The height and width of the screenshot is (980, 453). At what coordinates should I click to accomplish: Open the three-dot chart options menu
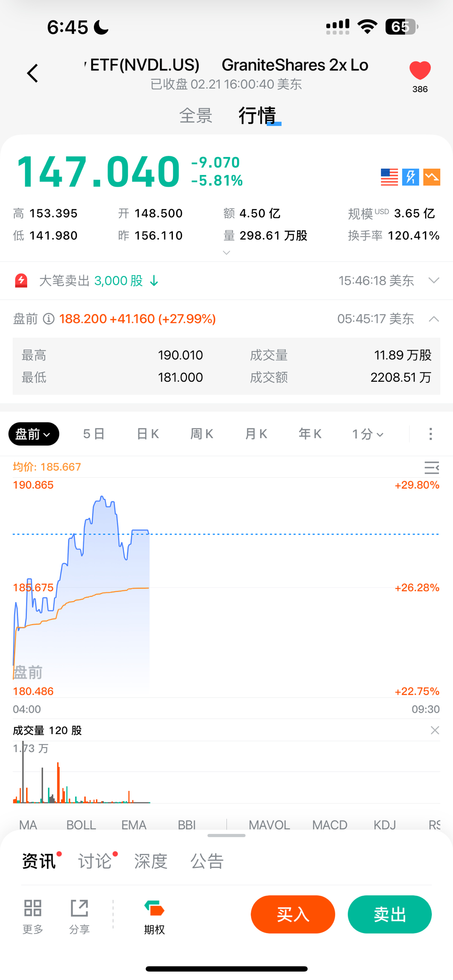coord(431,434)
